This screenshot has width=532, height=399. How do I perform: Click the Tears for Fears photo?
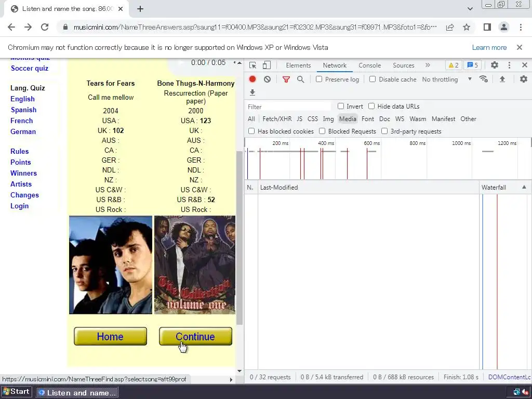tap(111, 264)
